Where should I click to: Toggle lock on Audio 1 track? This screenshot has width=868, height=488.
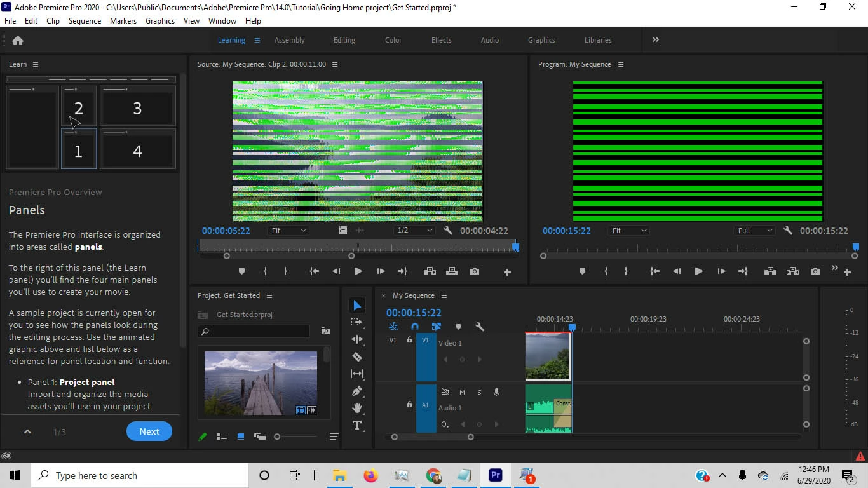point(410,404)
